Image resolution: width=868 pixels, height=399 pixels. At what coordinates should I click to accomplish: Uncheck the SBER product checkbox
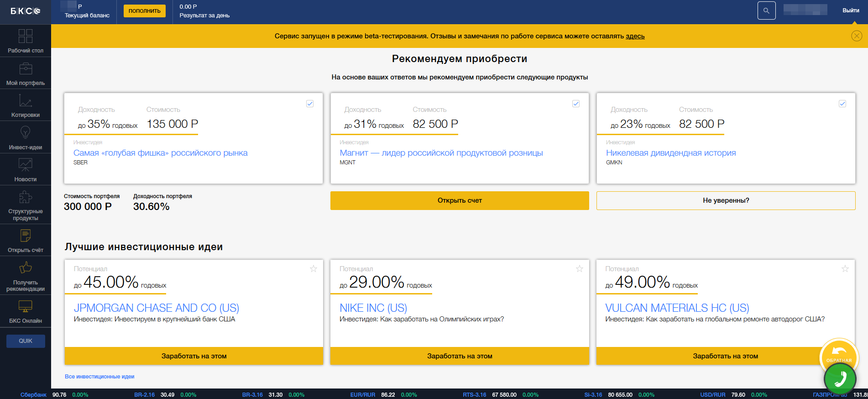(310, 104)
